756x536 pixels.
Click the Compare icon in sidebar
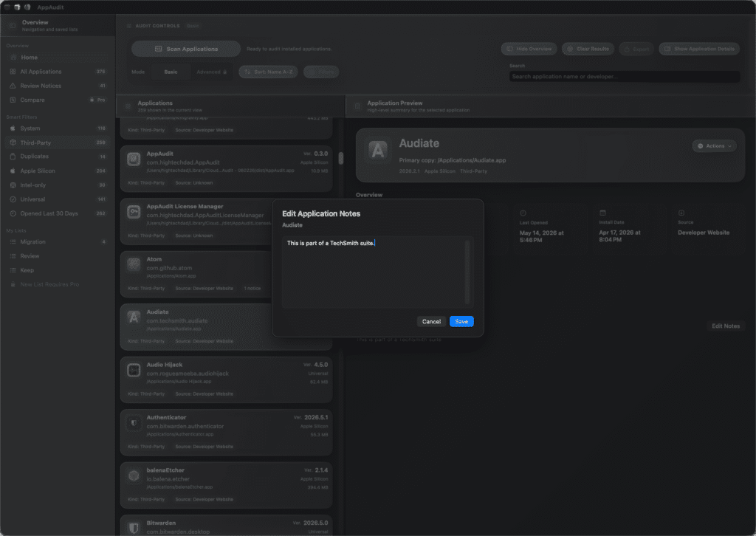click(x=13, y=100)
